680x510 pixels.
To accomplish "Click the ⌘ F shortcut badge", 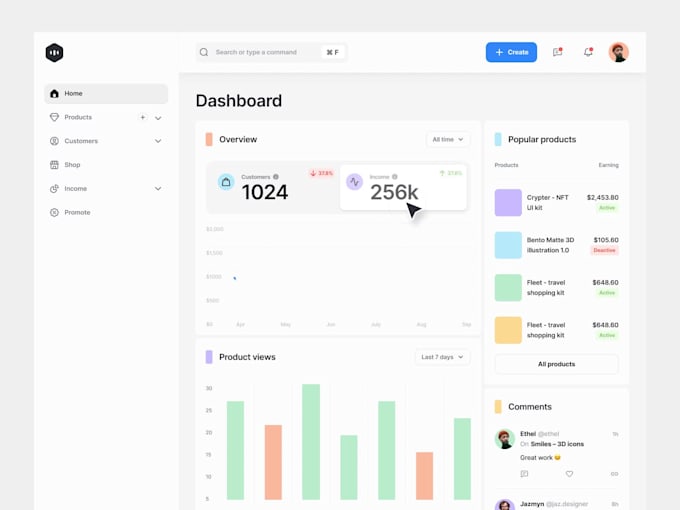I will 333,52.
